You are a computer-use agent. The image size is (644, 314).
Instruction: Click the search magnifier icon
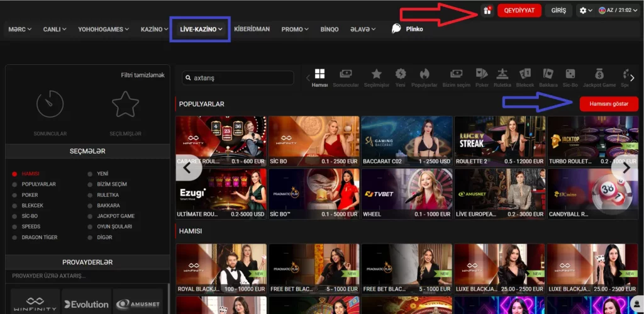(x=189, y=77)
